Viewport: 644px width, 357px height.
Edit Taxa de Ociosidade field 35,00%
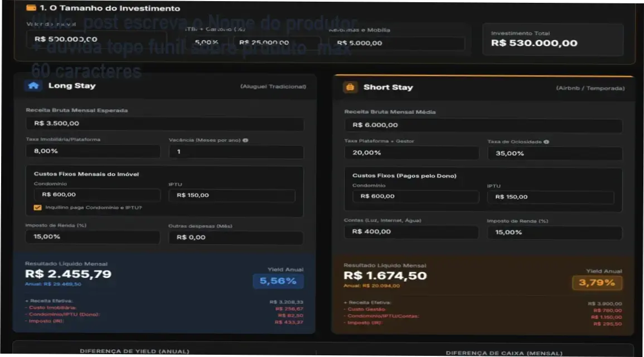pos(555,153)
